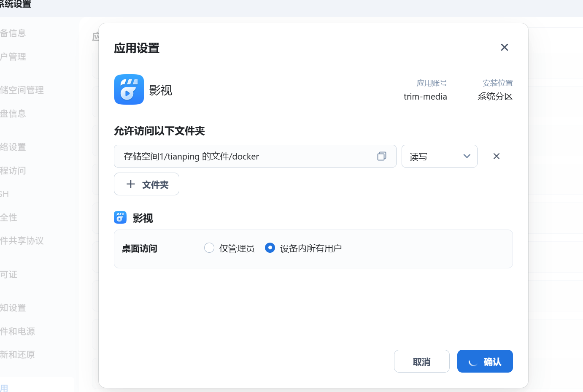The image size is (583, 392).
Task: Open 存储空间管理 in the sidebar
Action: 22,90
